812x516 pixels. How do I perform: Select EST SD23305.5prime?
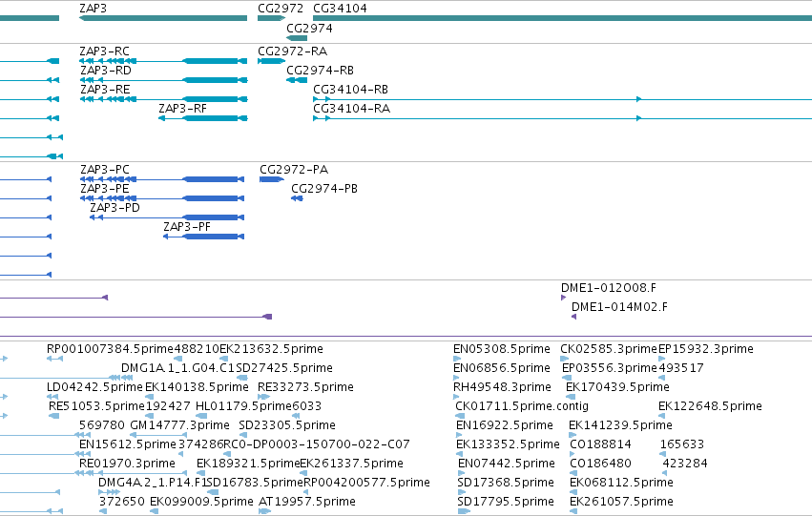pos(287,426)
